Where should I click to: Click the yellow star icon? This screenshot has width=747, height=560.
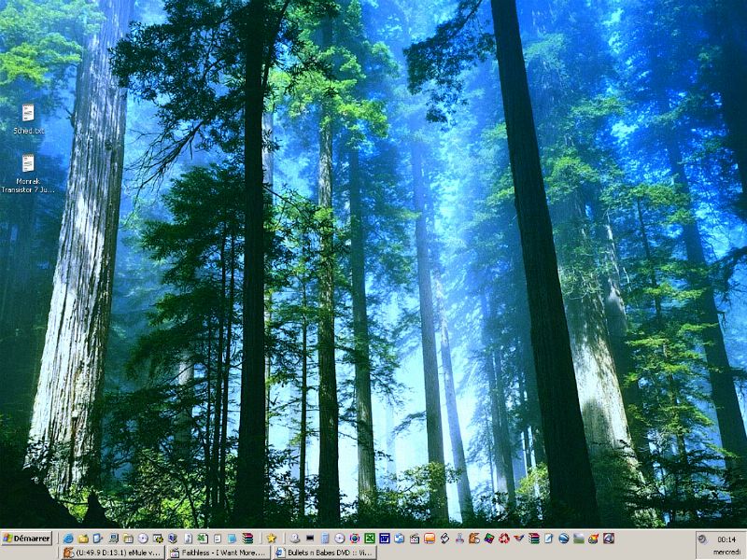click(272, 539)
